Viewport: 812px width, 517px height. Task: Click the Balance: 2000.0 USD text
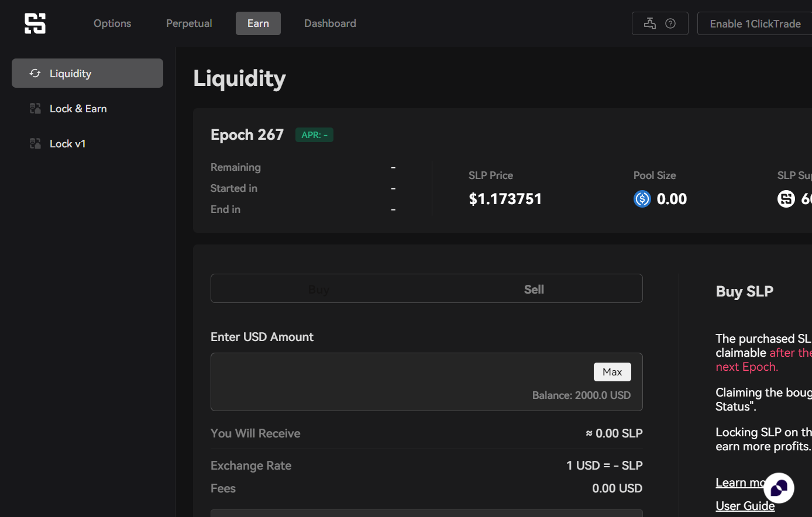coord(582,395)
